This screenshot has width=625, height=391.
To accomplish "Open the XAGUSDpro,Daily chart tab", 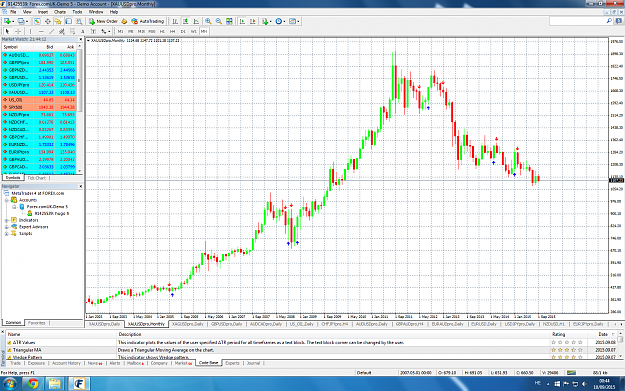I will click(x=187, y=324).
